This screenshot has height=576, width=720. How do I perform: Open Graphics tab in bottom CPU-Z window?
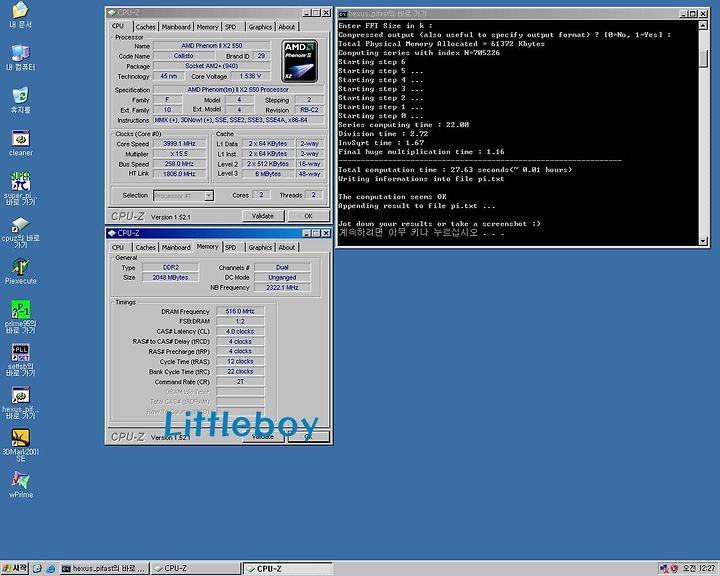click(x=260, y=248)
